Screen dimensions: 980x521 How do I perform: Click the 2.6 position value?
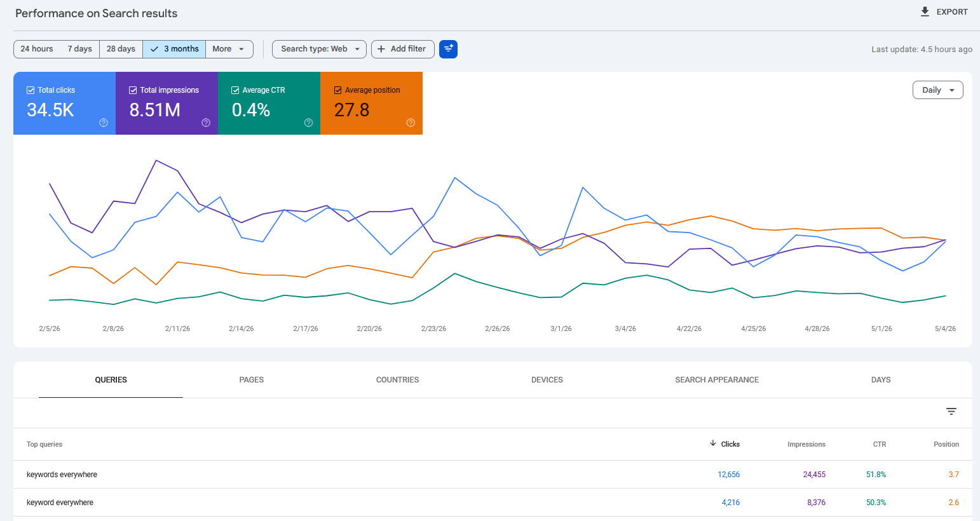point(953,503)
